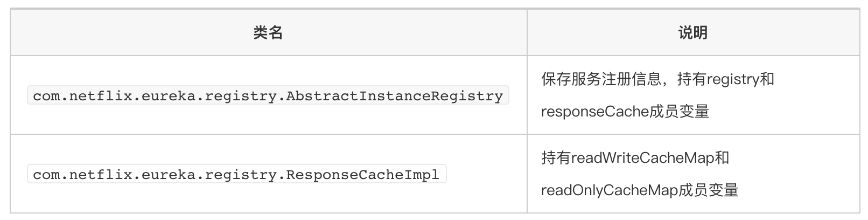
Task: Click "com.netflix" in the AbstractInstanceRegistry row
Action: [x=83, y=96]
